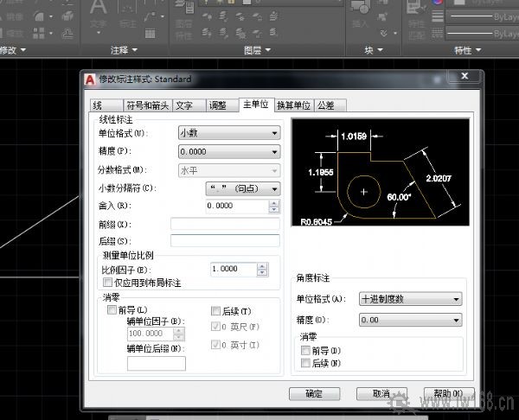Image resolution: width=519 pixels, height=420 pixels.
Task: Increase the 舍入 value with up arrow
Action: [x=274, y=203]
